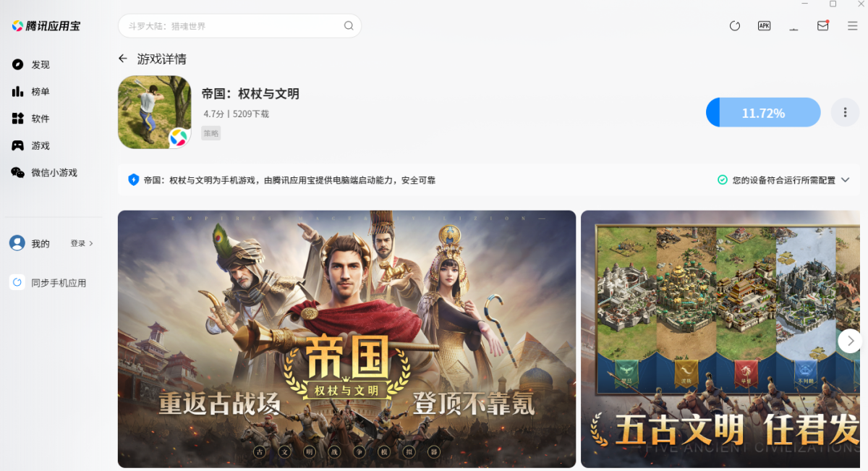This screenshot has width=868, height=471.
Task: Pause the download at 11.72% progress
Action: click(x=763, y=113)
